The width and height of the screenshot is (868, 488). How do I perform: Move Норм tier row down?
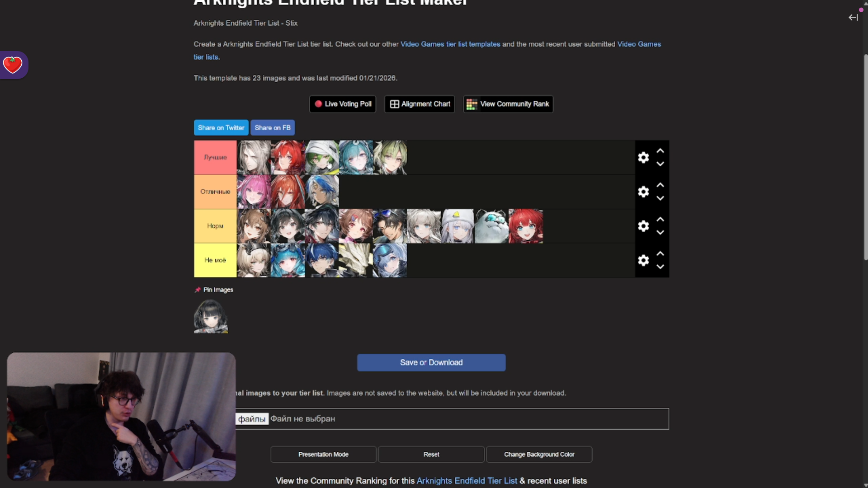click(660, 233)
